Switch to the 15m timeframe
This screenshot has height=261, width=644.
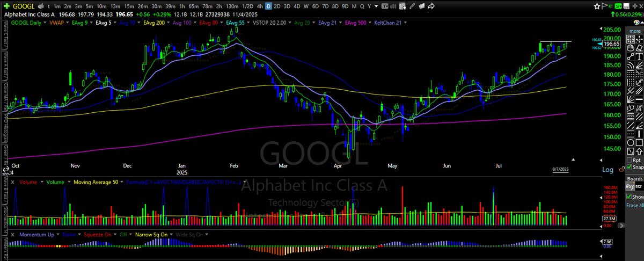[129, 6]
